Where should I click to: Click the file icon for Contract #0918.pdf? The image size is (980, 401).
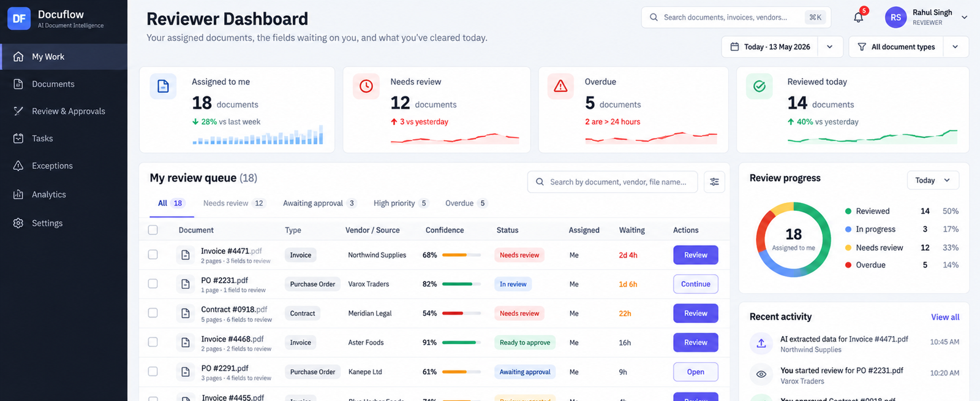pyautogui.click(x=186, y=313)
